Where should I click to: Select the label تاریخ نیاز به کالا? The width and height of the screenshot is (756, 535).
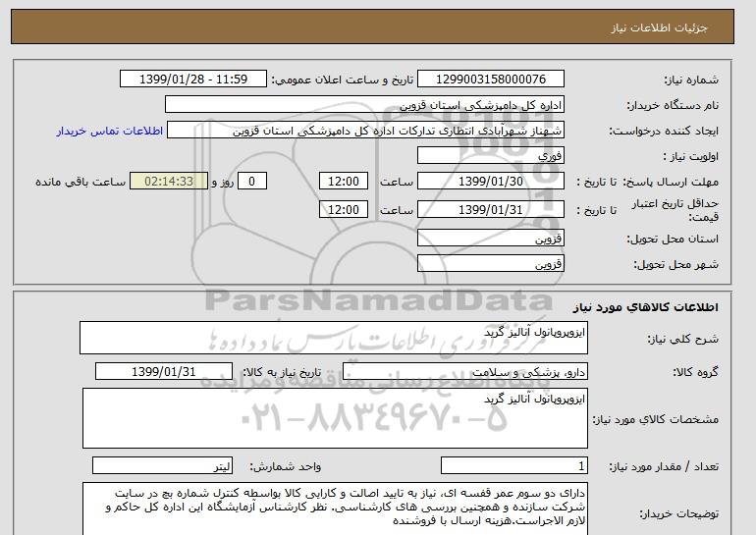pyautogui.click(x=282, y=372)
